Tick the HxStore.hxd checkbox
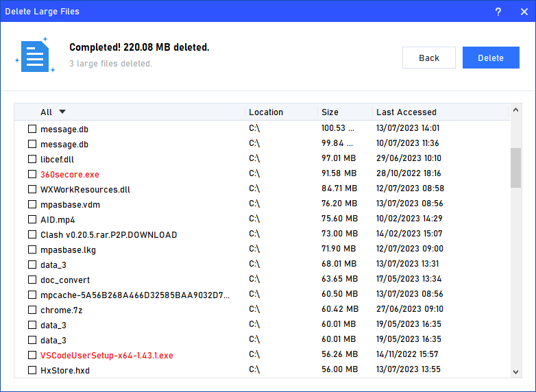 [32, 370]
